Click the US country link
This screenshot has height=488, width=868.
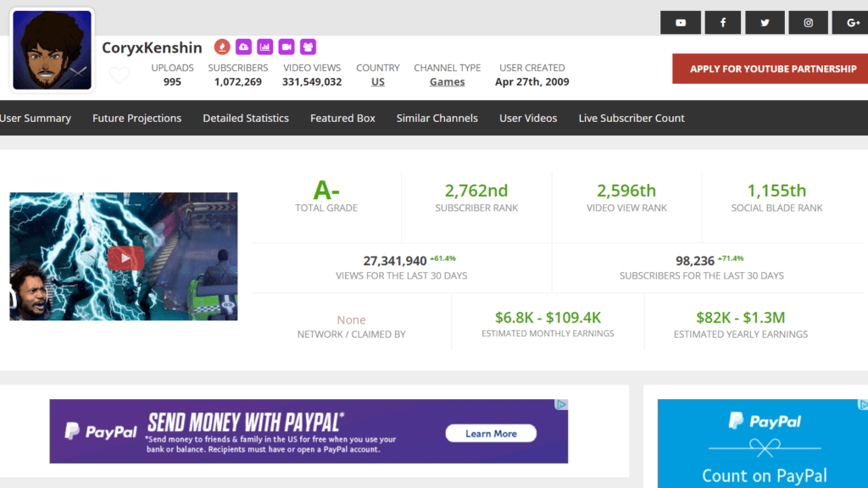[x=377, y=82]
